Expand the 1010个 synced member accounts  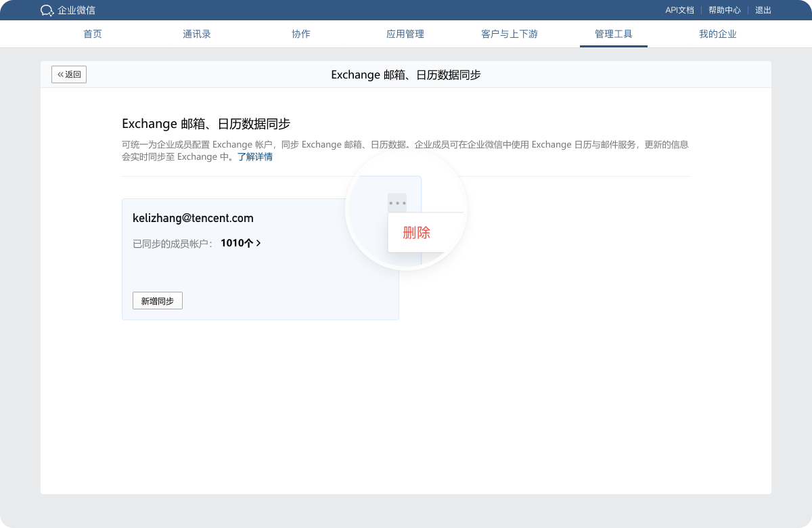click(x=241, y=243)
